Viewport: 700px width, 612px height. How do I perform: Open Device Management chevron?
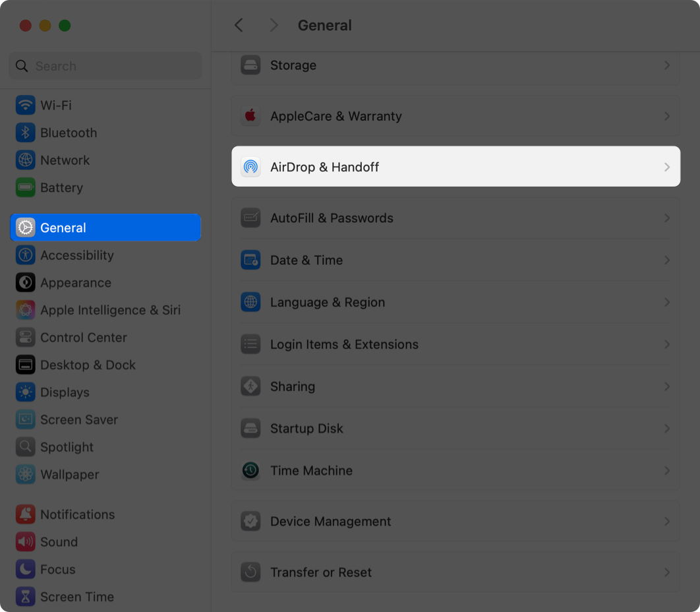(x=667, y=521)
